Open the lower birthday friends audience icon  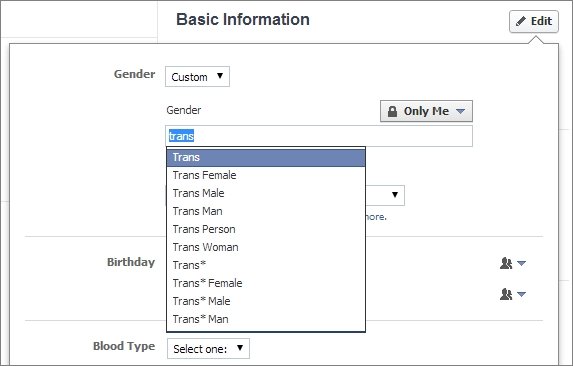tap(512, 294)
